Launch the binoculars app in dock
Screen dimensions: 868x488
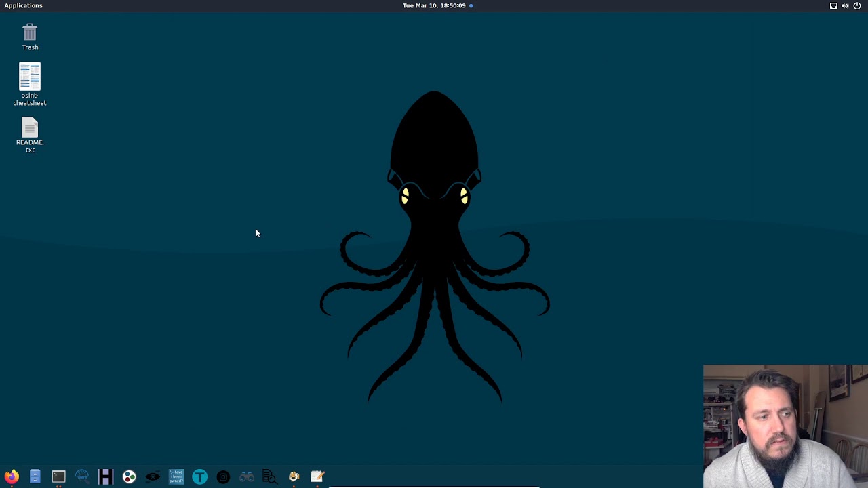pyautogui.click(x=247, y=476)
